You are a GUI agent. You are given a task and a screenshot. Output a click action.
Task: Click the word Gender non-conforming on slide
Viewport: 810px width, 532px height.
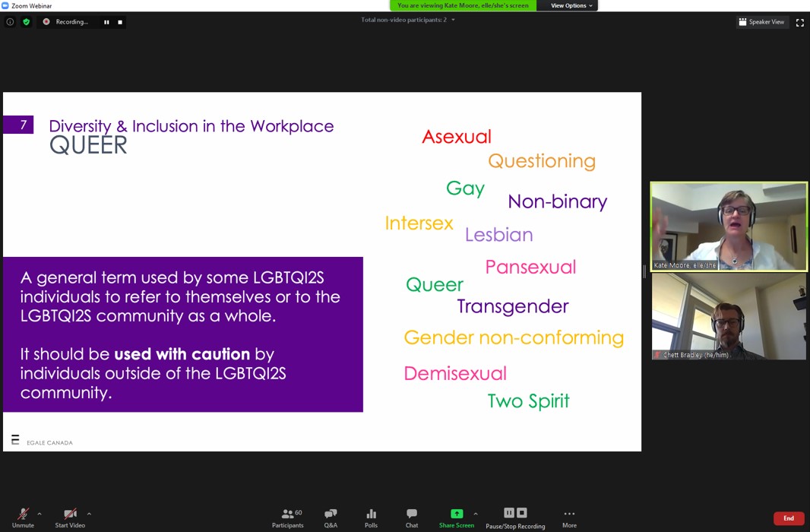click(514, 337)
